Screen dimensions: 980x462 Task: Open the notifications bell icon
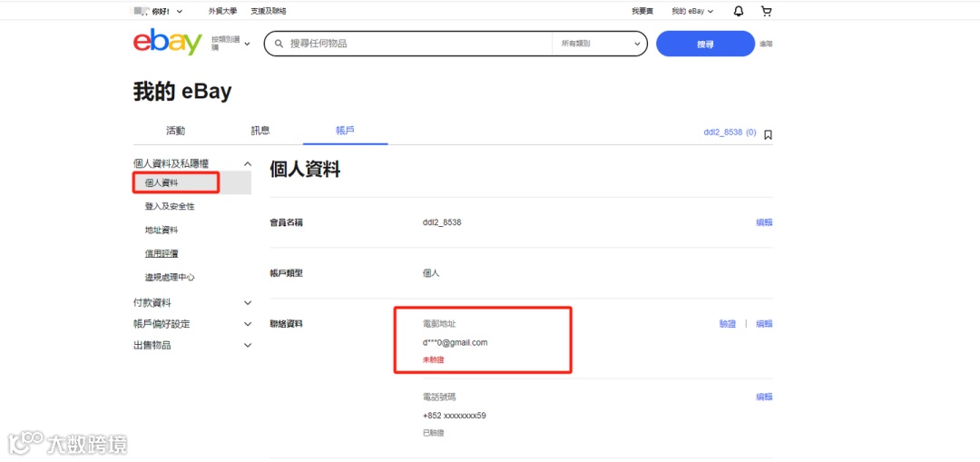pos(739,11)
